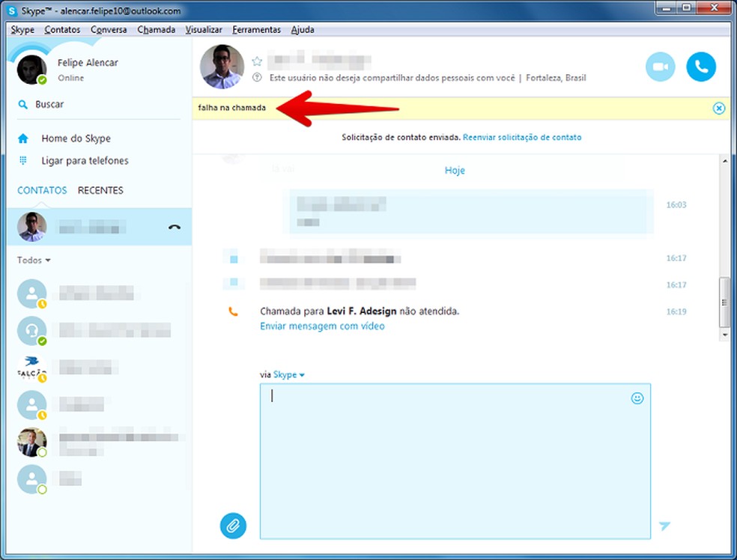Image resolution: width=737 pixels, height=560 pixels.
Task: Click the question mark info icon under the contact name
Action: [x=257, y=78]
